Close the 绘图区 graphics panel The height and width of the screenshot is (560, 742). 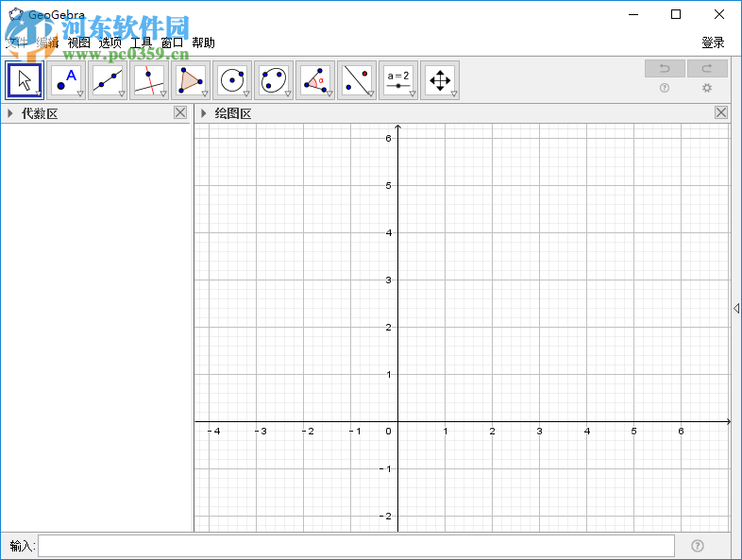(721, 112)
